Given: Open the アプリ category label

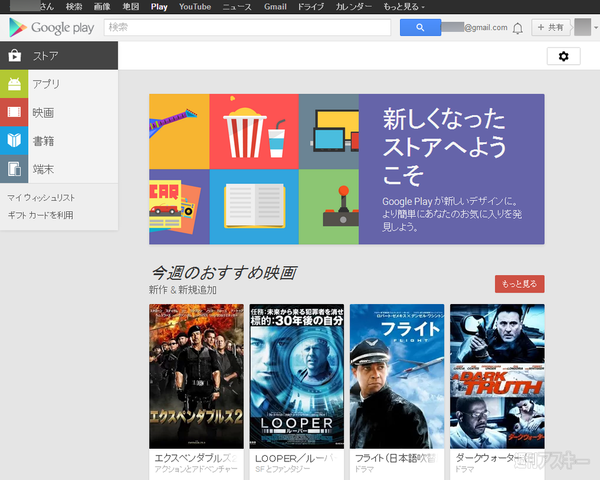Looking at the screenshot, I should coord(46,84).
